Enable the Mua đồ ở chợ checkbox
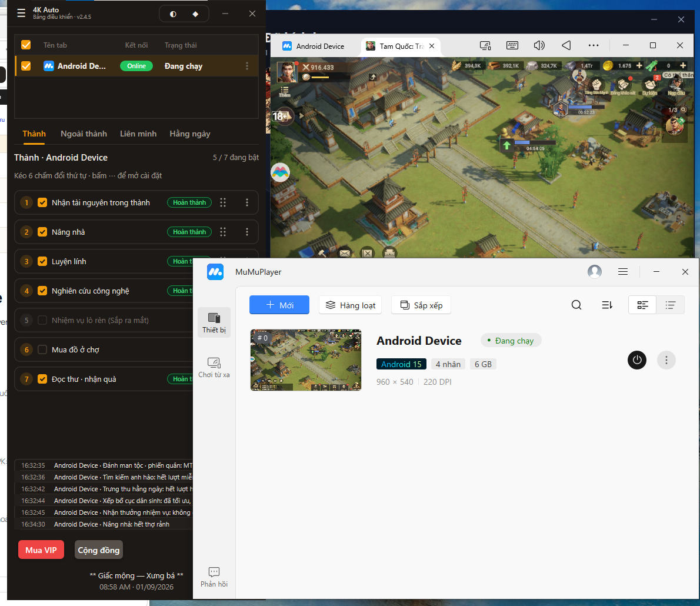The width and height of the screenshot is (700, 606). (42, 349)
